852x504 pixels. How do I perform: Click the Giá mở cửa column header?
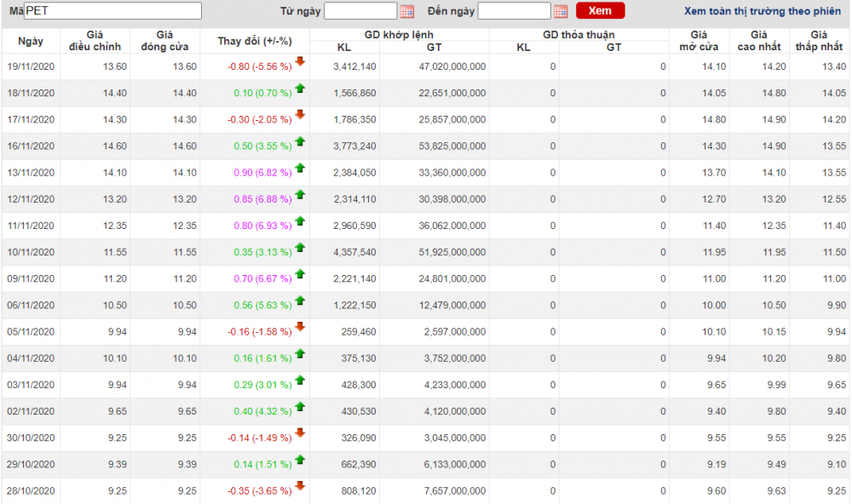pos(699,41)
